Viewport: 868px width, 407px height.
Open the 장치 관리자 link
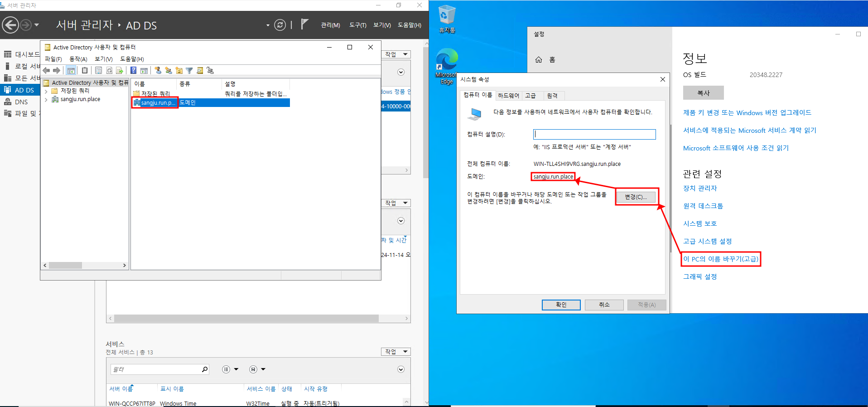coord(700,188)
